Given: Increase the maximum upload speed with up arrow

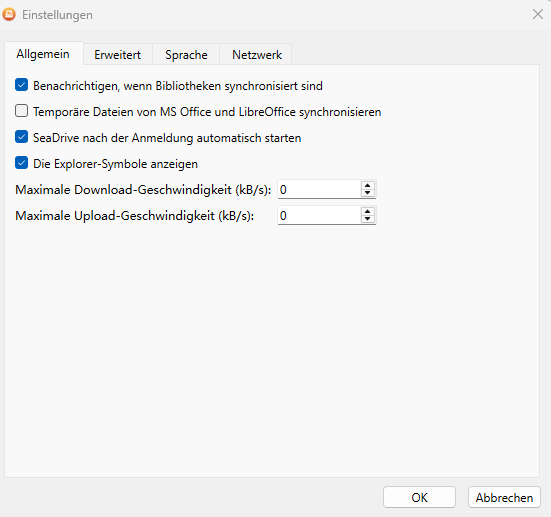Looking at the screenshot, I should click(368, 211).
